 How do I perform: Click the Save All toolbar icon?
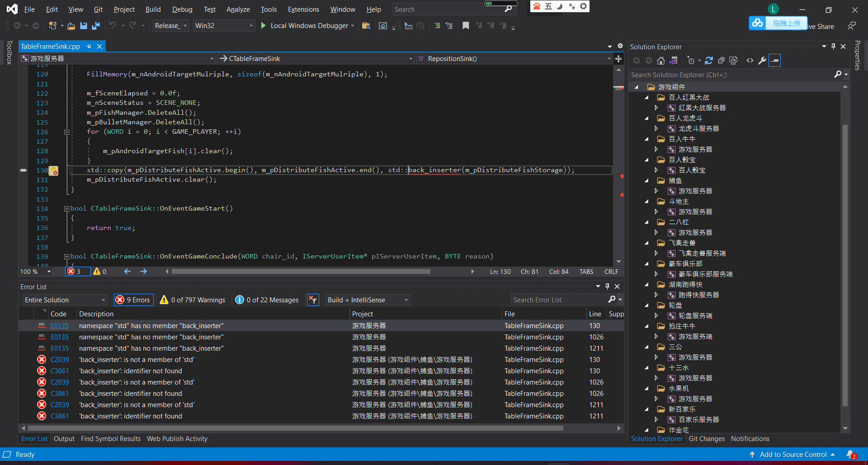click(95, 26)
